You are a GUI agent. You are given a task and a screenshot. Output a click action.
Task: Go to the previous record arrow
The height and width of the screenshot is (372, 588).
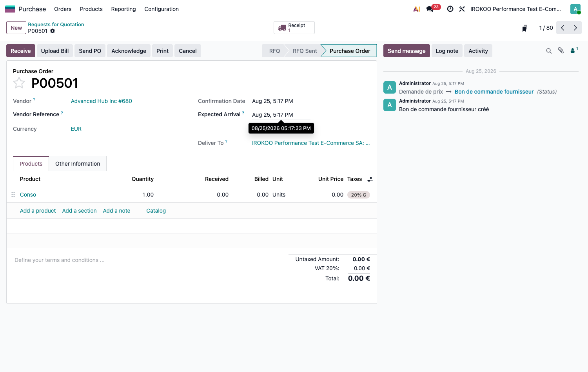coord(563,28)
